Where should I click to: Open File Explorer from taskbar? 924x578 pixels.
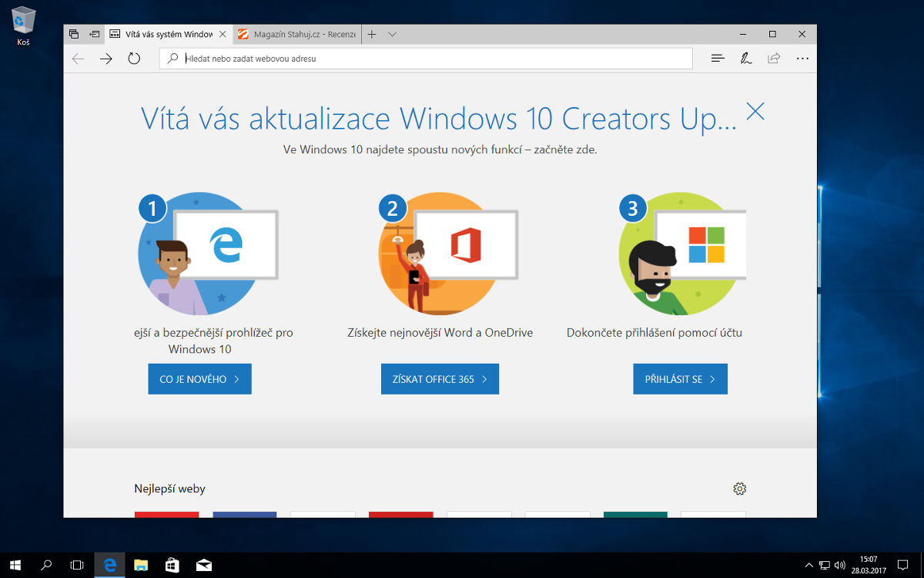[141, 565]
